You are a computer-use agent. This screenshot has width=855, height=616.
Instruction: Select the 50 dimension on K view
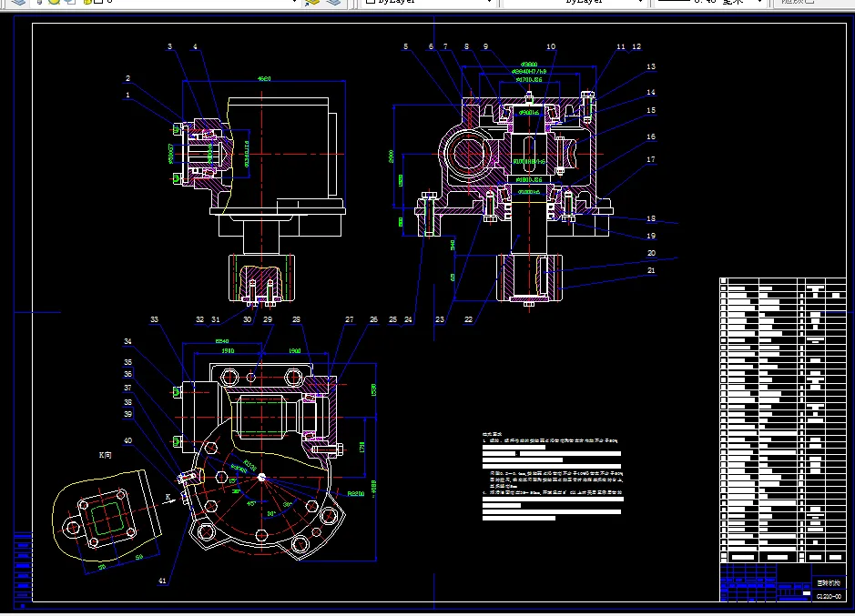click(139, 557)
